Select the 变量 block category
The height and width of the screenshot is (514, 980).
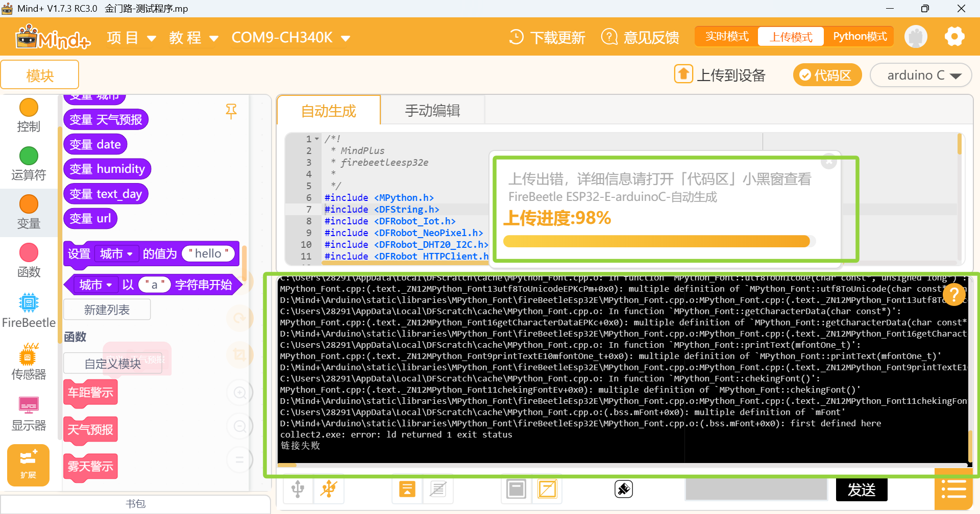pos(29,213)
